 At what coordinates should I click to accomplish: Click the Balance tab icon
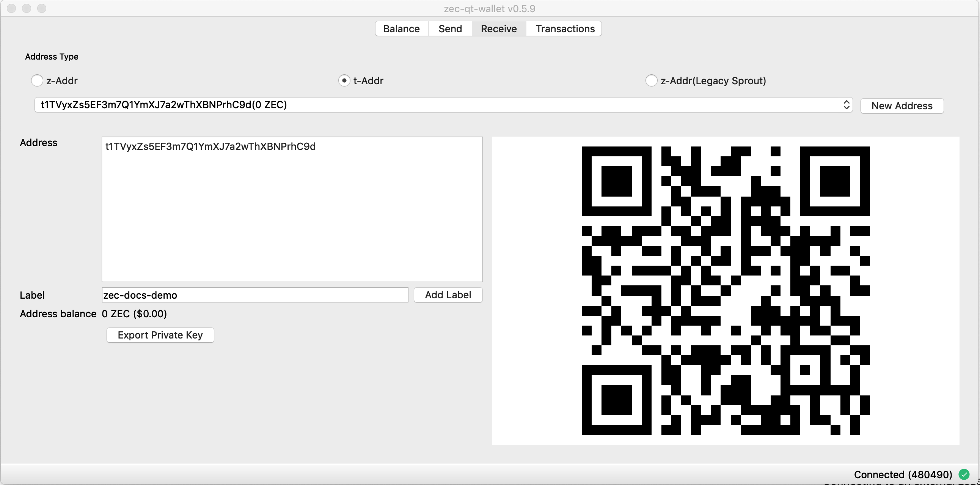pyautogui.click(x=401, y=29)
